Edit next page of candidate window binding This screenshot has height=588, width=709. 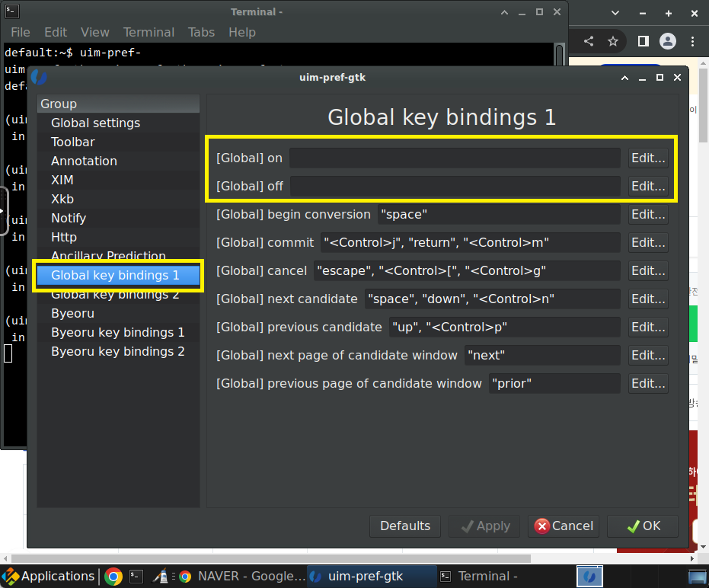point(648,356)
